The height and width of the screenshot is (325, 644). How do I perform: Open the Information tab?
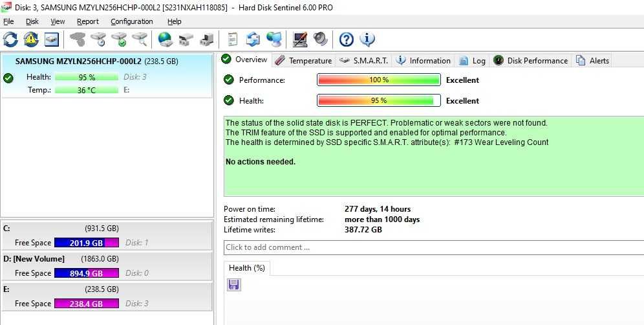(x=424, y=60)
